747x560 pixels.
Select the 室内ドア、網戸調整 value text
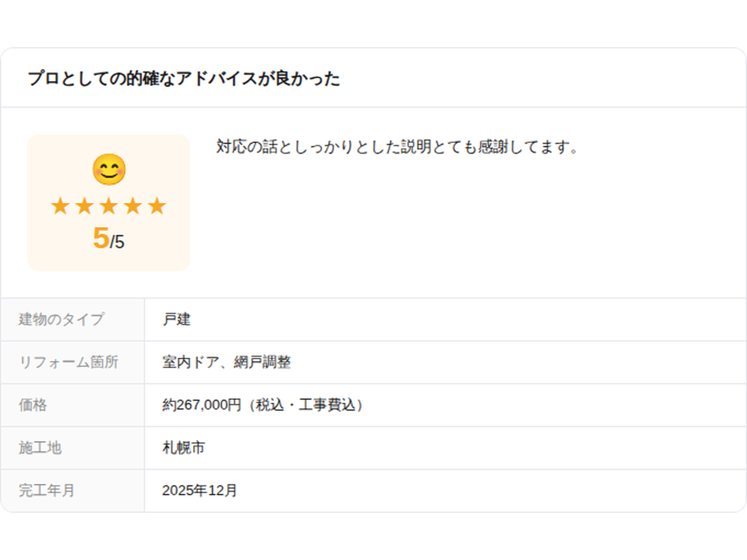pos(227,362)
